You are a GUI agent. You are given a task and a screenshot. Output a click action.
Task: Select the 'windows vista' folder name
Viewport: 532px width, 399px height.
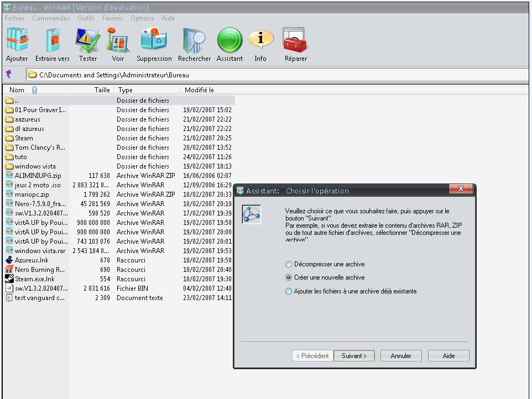[35, 166]
